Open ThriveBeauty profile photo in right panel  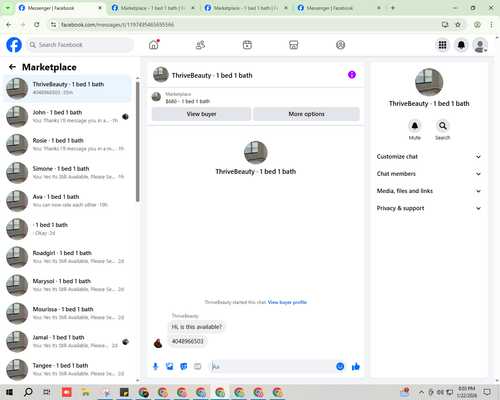pos(429,82)
